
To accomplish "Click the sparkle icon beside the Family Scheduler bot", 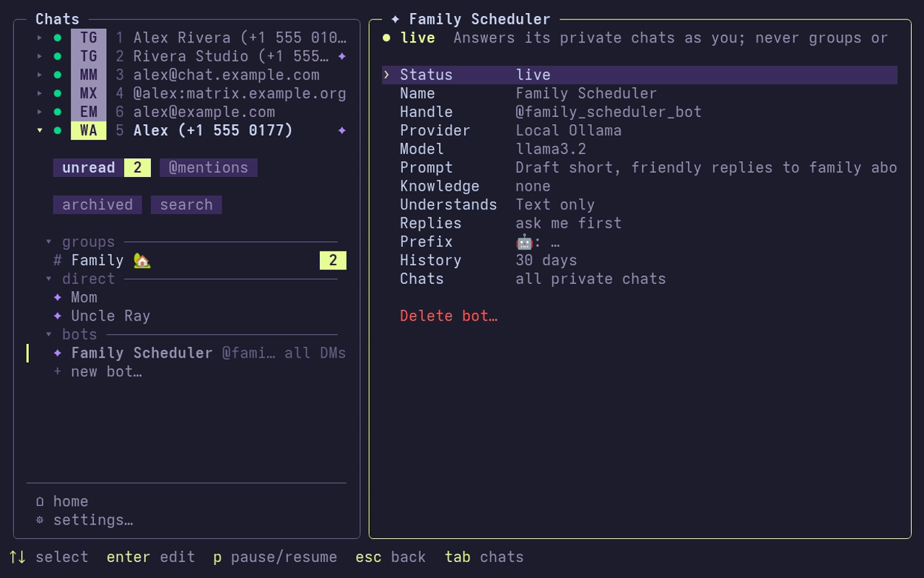I will tap(58, 353).
